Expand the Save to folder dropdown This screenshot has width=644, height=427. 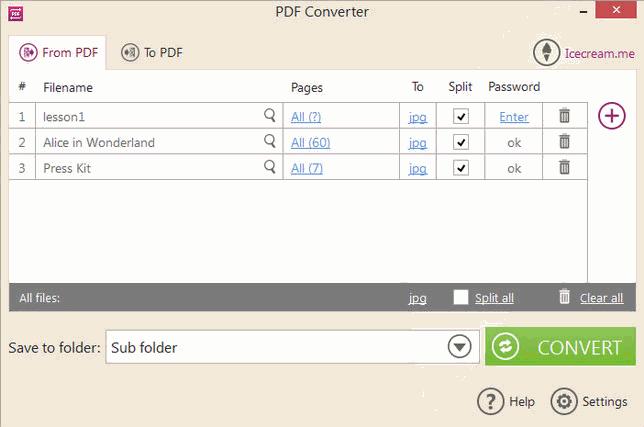(x=459, y=347)
